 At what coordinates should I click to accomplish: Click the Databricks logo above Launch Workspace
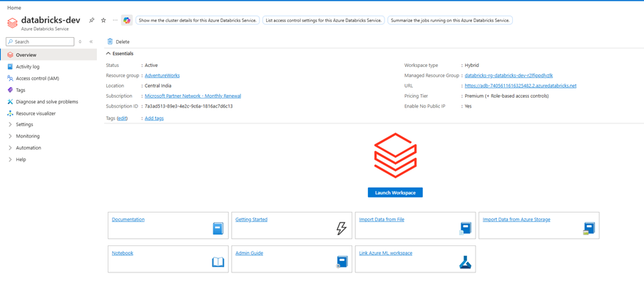click(395, 155)
